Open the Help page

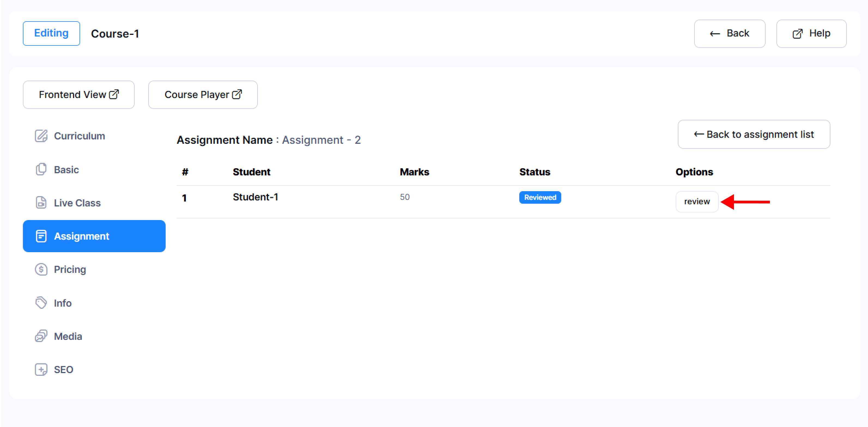click(811, 33)
